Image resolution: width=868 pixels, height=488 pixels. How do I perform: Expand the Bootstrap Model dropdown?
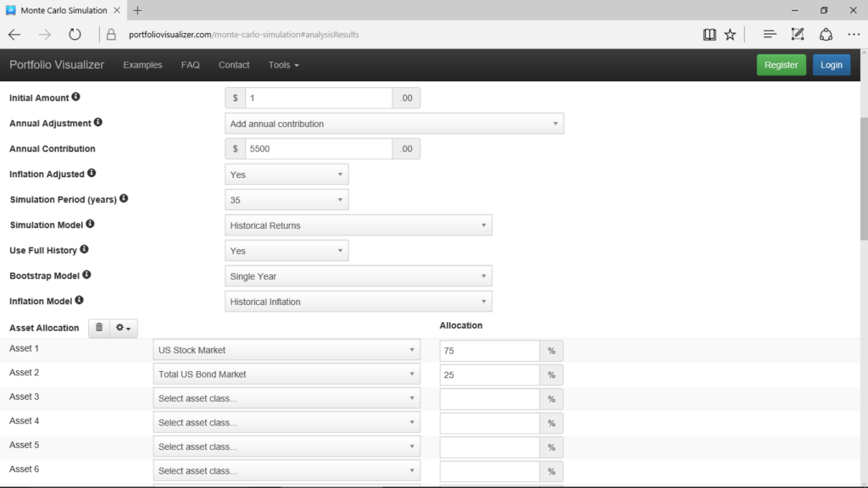(x=358, y=275)
